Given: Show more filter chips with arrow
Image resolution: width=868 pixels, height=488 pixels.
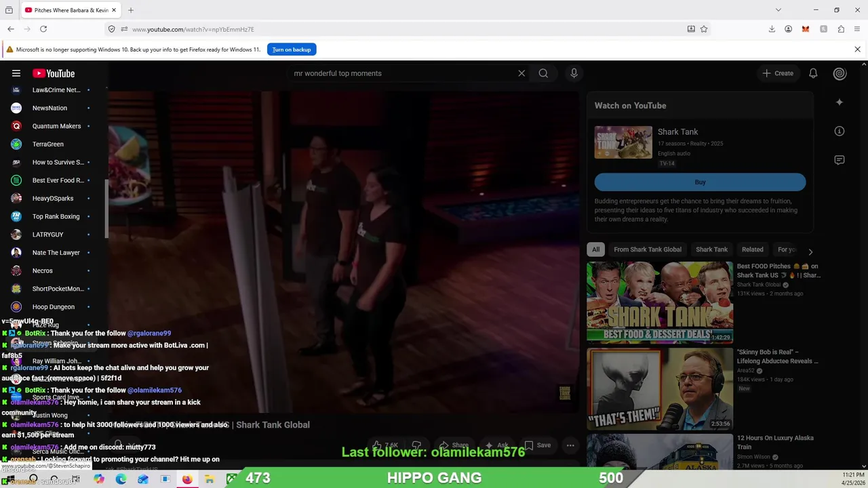Looking at the screenshot, I should click(810, 251).
